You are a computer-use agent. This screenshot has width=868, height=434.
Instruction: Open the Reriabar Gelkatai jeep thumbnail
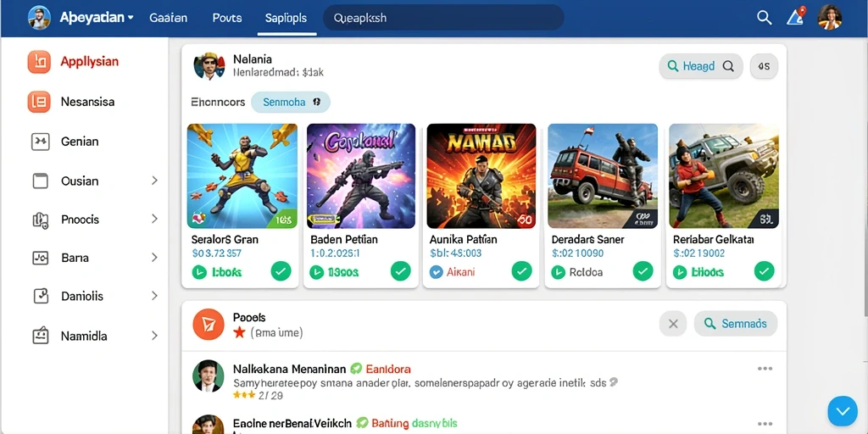tap(724, 176)
